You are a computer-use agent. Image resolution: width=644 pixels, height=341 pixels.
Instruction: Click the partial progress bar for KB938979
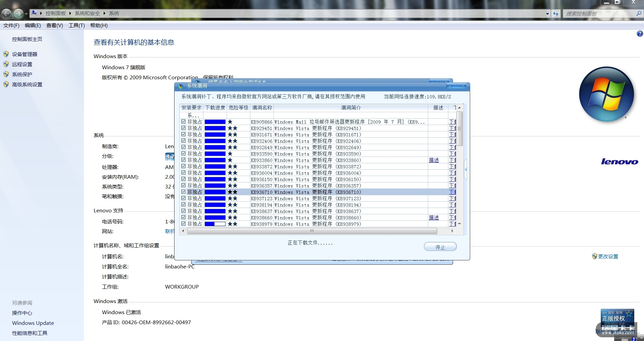pos(215,224)
